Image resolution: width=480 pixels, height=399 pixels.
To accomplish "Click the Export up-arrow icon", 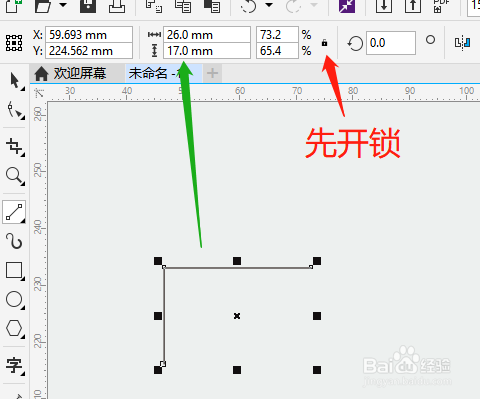I will (x=413, y=6).
